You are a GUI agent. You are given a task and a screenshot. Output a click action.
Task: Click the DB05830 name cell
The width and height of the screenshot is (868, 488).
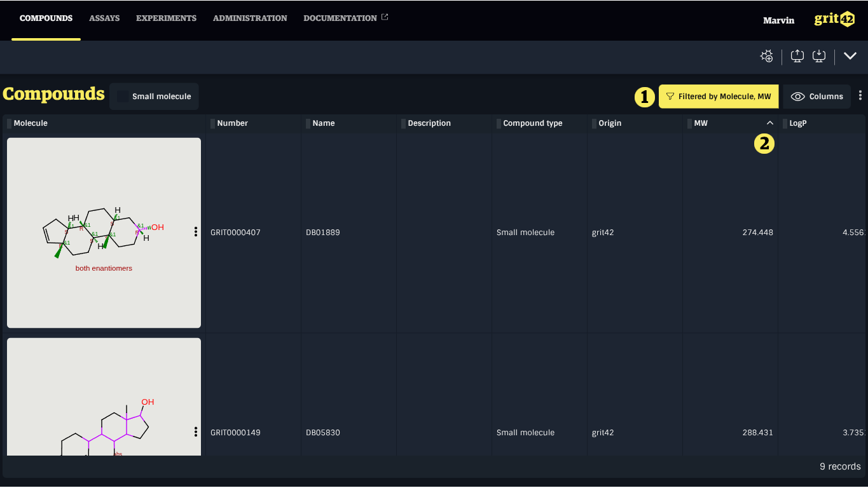[x=323, y=433]
